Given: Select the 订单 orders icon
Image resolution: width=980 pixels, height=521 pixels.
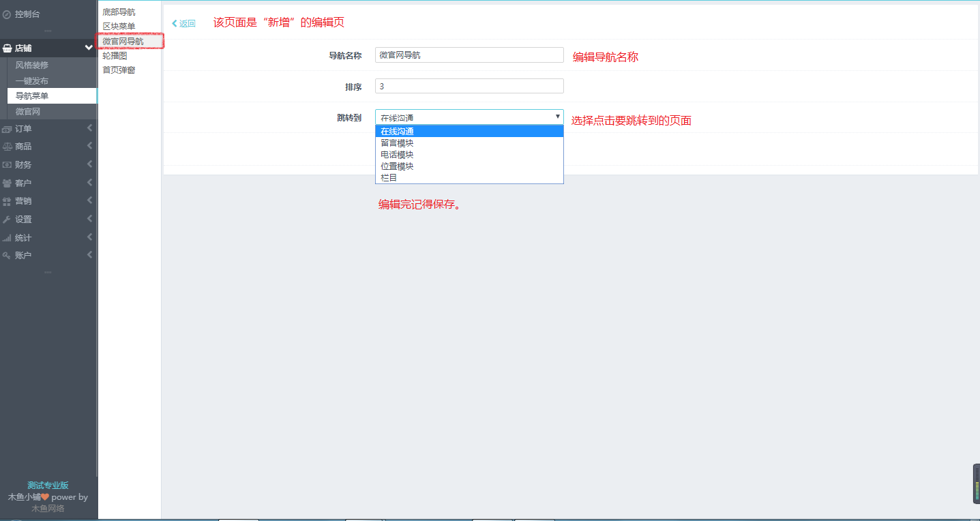Looking at the screenshot, I should click(x=7, y=128).
